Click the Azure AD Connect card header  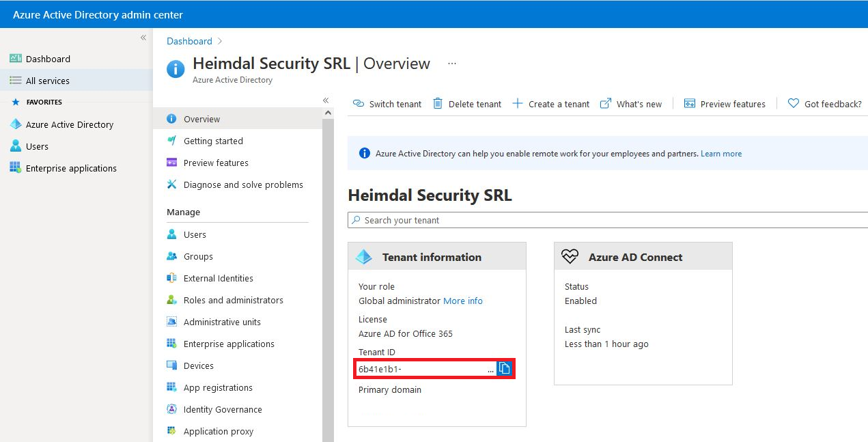pos(643,256)
